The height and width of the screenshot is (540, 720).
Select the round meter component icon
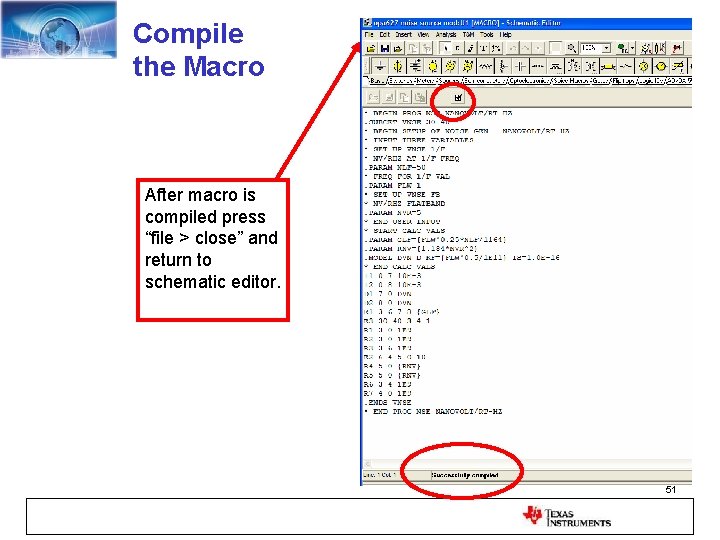tap(660, 67)
